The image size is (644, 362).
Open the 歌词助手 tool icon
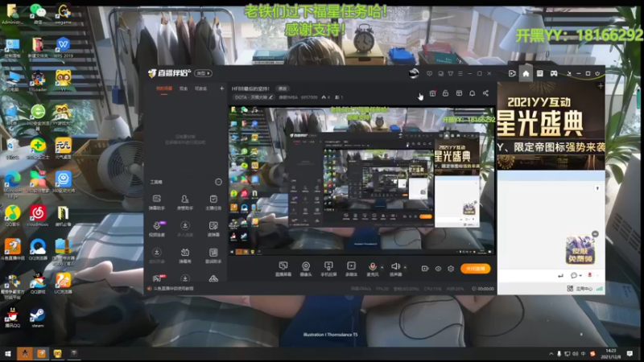[213, 255]
